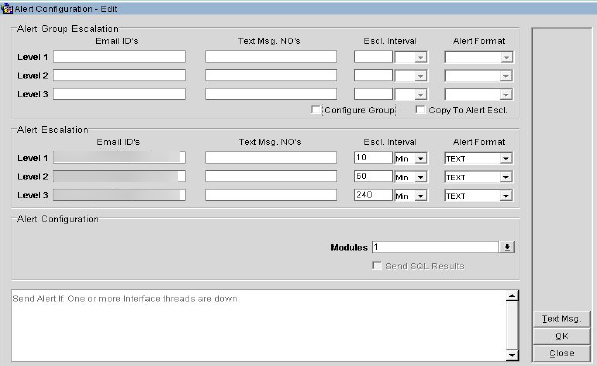Click Alert Escalation Level 2 Text Msg. NO's field
The height and width of the screenshot is (366, 597).
pyautogui.click(x=271, y=176)
